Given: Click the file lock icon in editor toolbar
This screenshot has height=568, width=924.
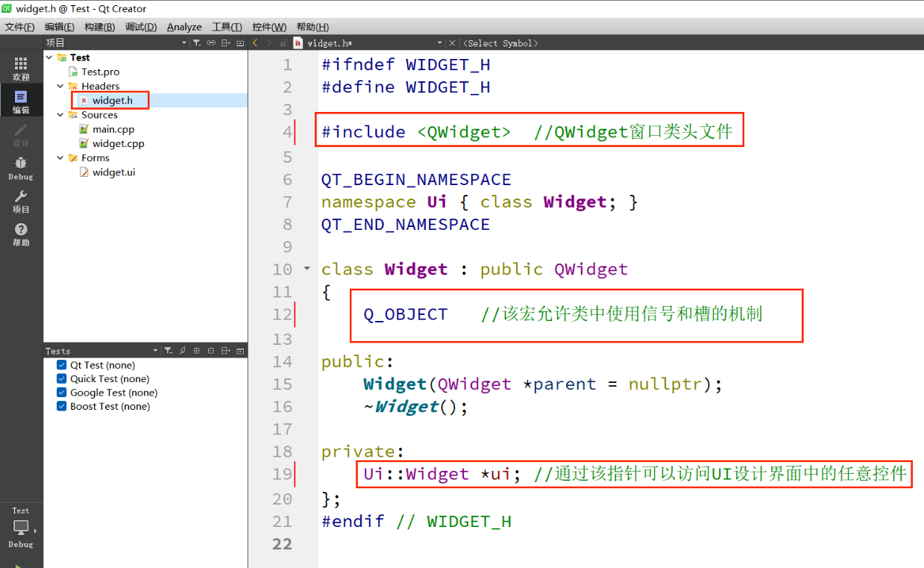Looking at the screenshot, I should click(284, 43).
